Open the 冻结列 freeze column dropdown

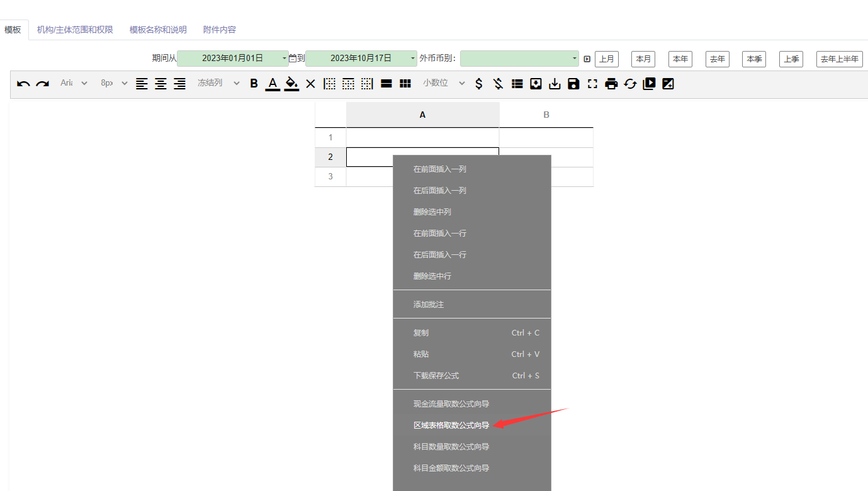tap(218, 83)
